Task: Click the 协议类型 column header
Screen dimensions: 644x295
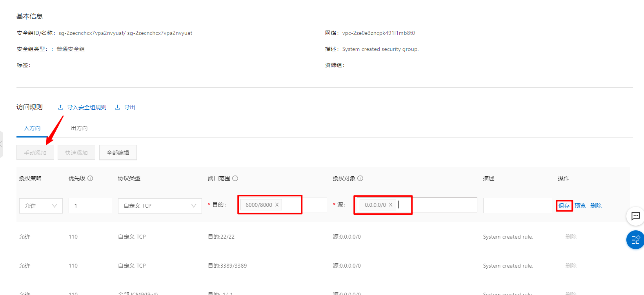Action: pos(129,178)
